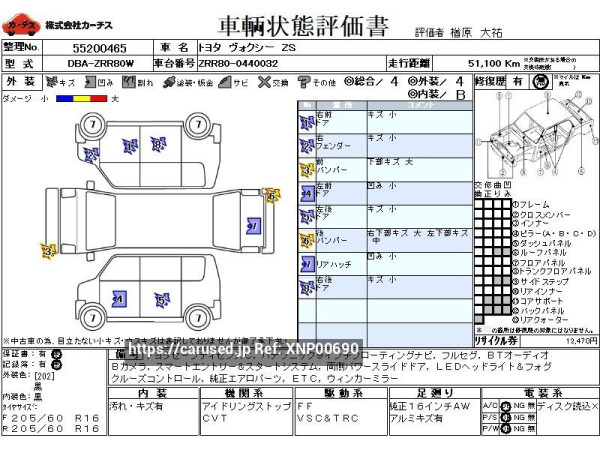
Task: Select yellow damage marker 3 at front bumper
Action: point(46,250)
